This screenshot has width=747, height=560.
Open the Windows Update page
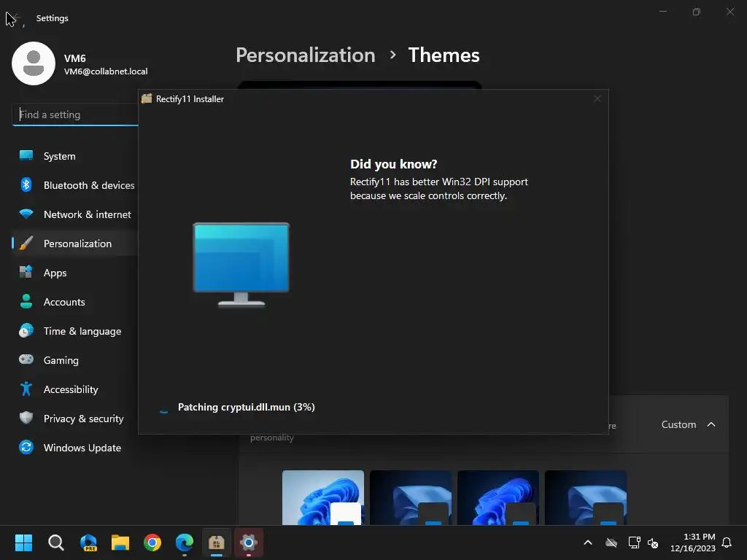click(x=75, y=448)
